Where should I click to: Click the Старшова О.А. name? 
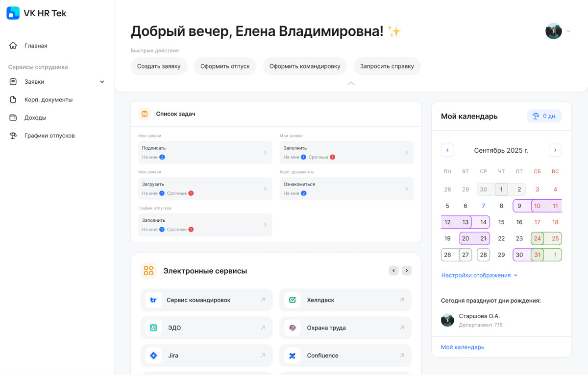[479, 316]
